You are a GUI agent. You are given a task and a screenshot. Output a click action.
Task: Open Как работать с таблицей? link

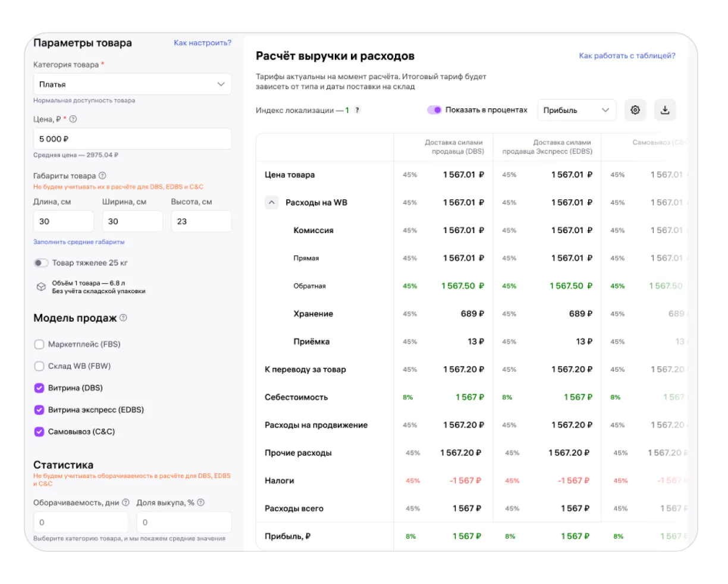point(627,56)
